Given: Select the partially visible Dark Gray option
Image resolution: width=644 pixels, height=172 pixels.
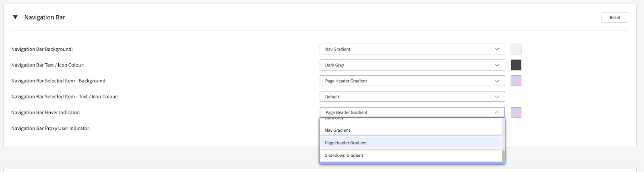Looking at the screenshot, I should [x=335, y=119].
